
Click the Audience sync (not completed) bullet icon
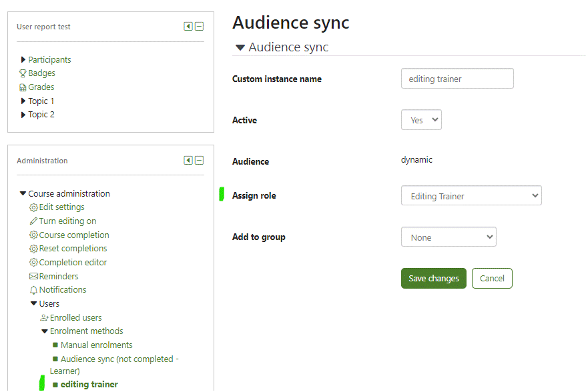point(55,359)
